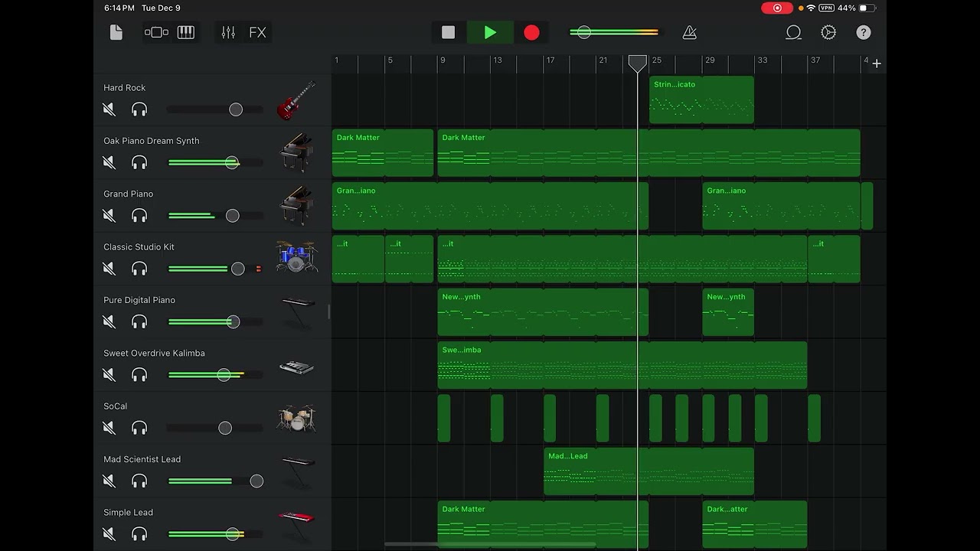Select the first Dark Matter region at bar 1
980x551 pixels.
click(383, 153)
